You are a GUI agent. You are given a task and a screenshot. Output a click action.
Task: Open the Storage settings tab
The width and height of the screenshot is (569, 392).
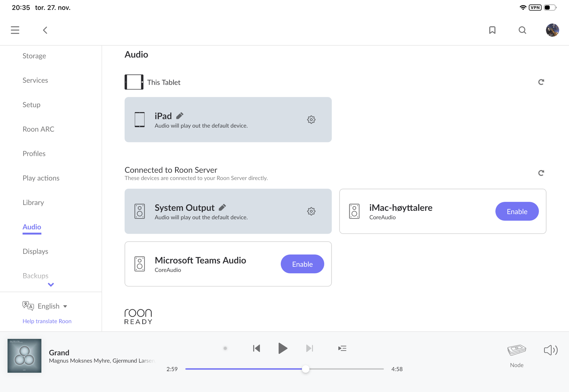point(34,56)
